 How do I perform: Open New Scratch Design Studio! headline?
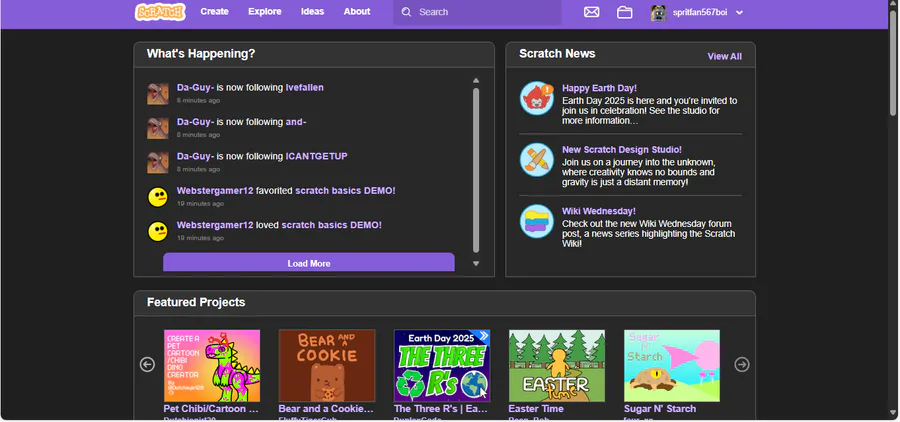tap(622, 150)
